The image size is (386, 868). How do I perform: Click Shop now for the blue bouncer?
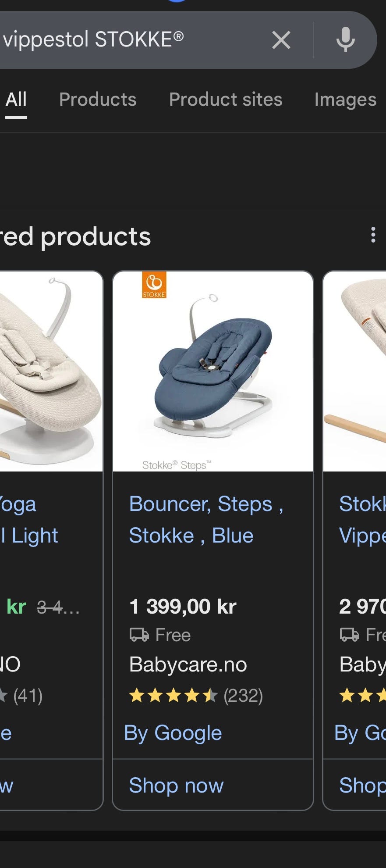[x=176, y=785]
